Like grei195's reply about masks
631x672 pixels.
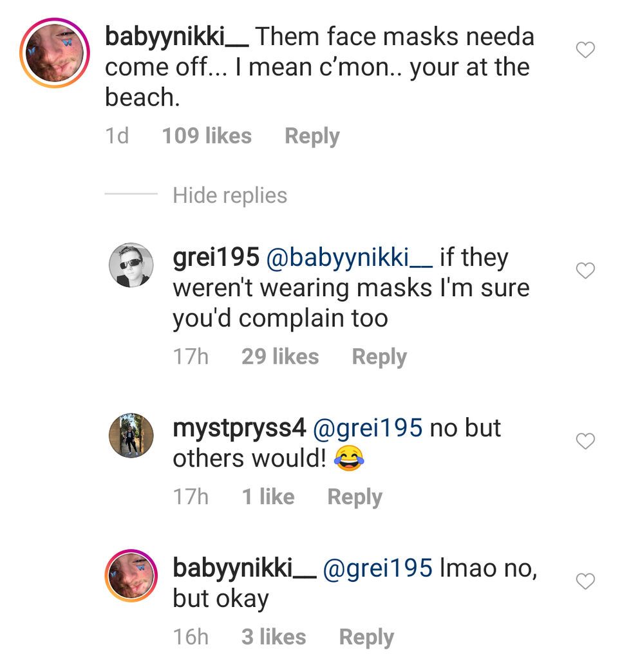pos(585,271)
